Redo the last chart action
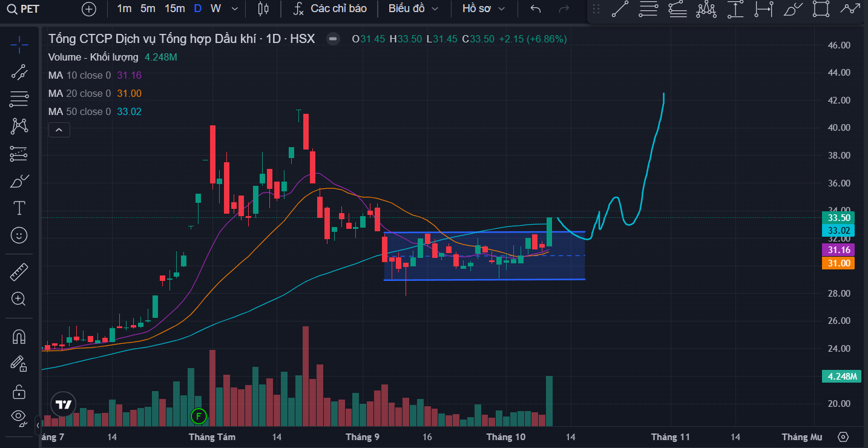This screenshot has height=448, width=868. point(564,9)
